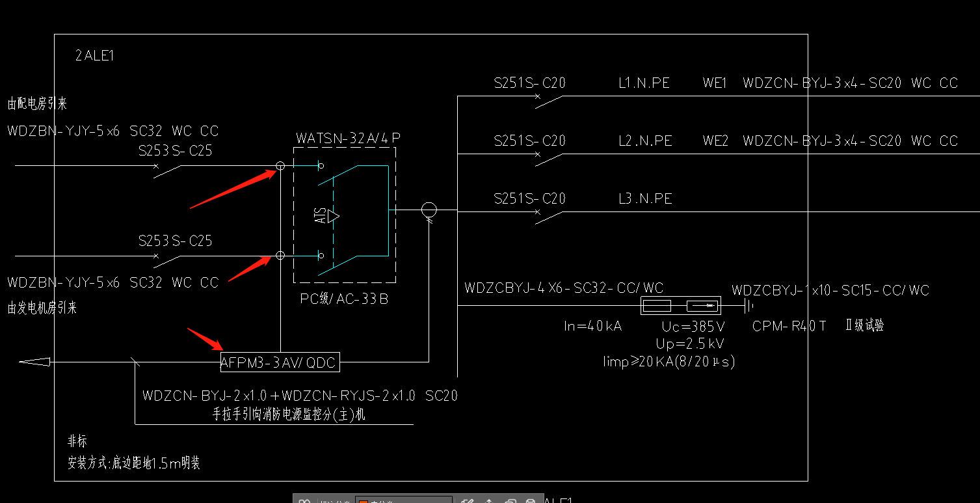Click the ground symbol after surge protector
The height and width of the screenshot is (503, 980).
[748, 306]
